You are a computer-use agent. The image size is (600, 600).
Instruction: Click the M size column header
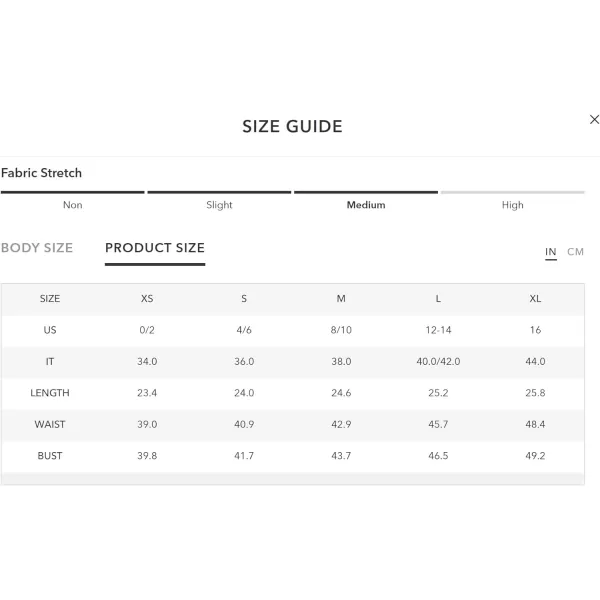[341, 299]
